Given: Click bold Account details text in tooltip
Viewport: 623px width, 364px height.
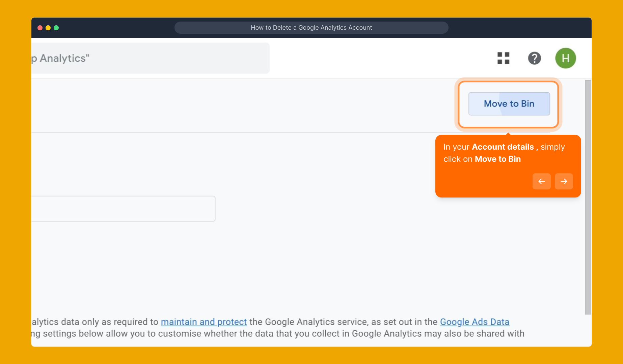Looking at the screenshot, I should (x=503, y=147).
